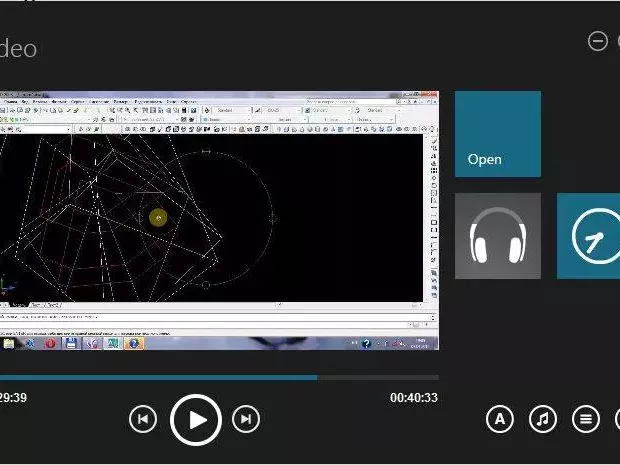Viewport: 620px width, 465px height.
Task: Open the playlist lines icon
Action: click(x=586, y=419)
